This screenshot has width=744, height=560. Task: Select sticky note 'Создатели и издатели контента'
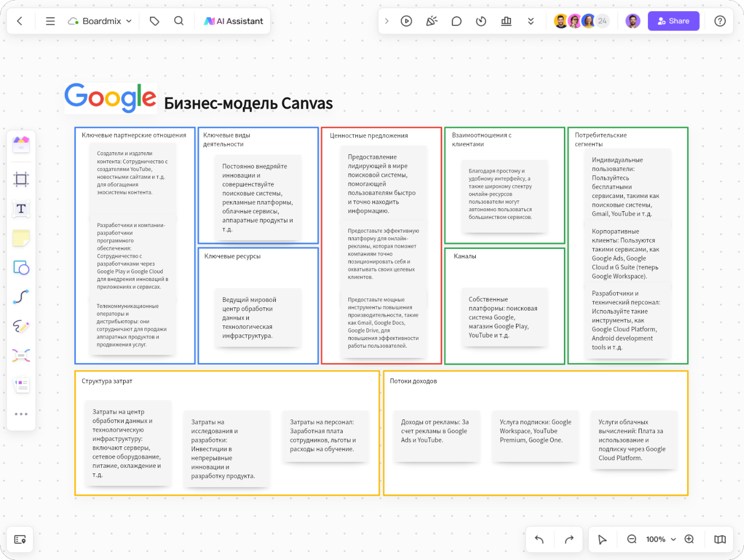click(x=133, y=178)
